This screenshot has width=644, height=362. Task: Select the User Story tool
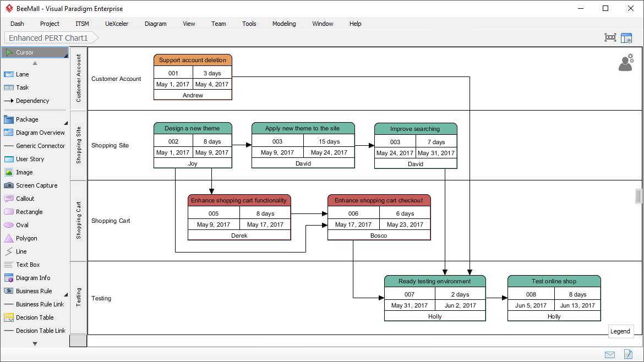[x=31, y=159]
